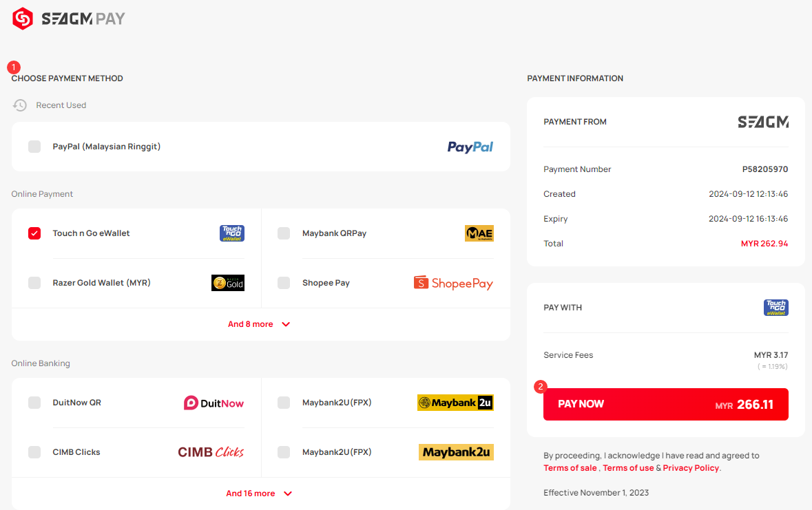This screenshot has width=812, height=510.
Task: Click the all-yellow Maybank2u logo
Action: pyautogui.click(x=456, y=452)
